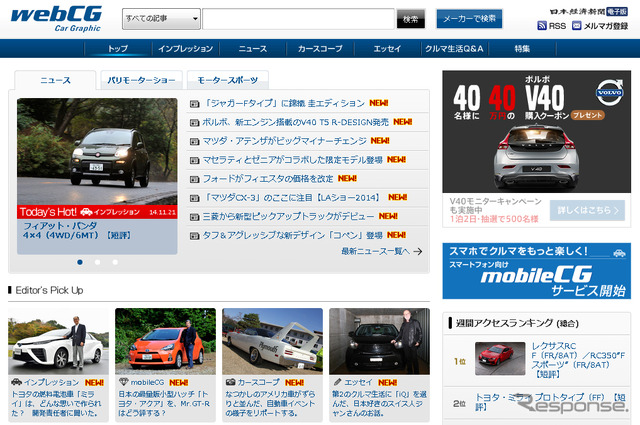This screenshot has height=425, width=640.
Task: Open 第2のクルマ生活にiQ article text
Action: 379,403
